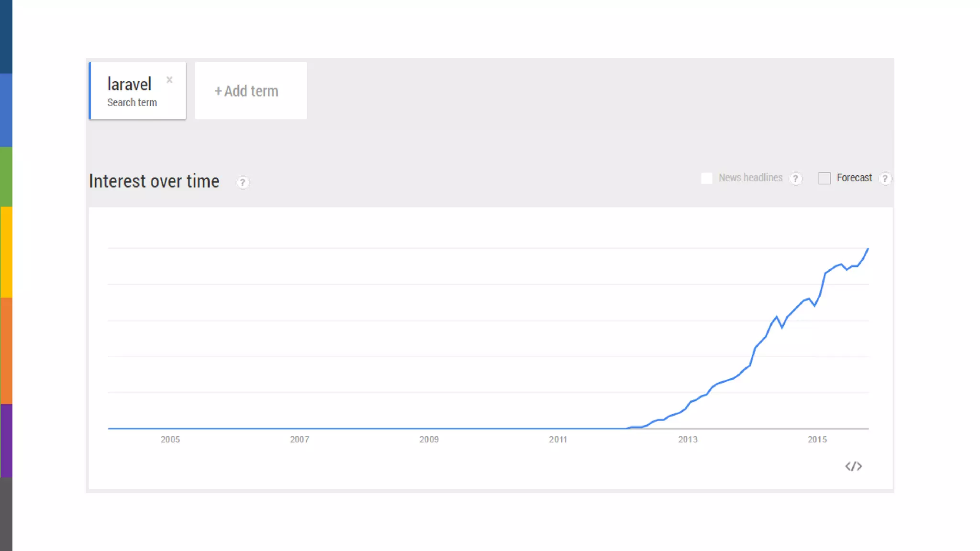The width and height of the screenshot is (980, 551).
Task: Remove the laravel search term
Action: click(x=169, y=80)
